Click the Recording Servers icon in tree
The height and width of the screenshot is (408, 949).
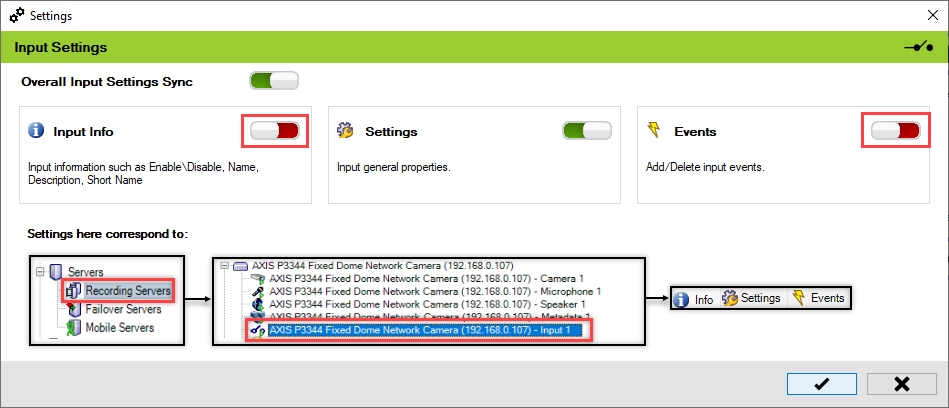73,291
